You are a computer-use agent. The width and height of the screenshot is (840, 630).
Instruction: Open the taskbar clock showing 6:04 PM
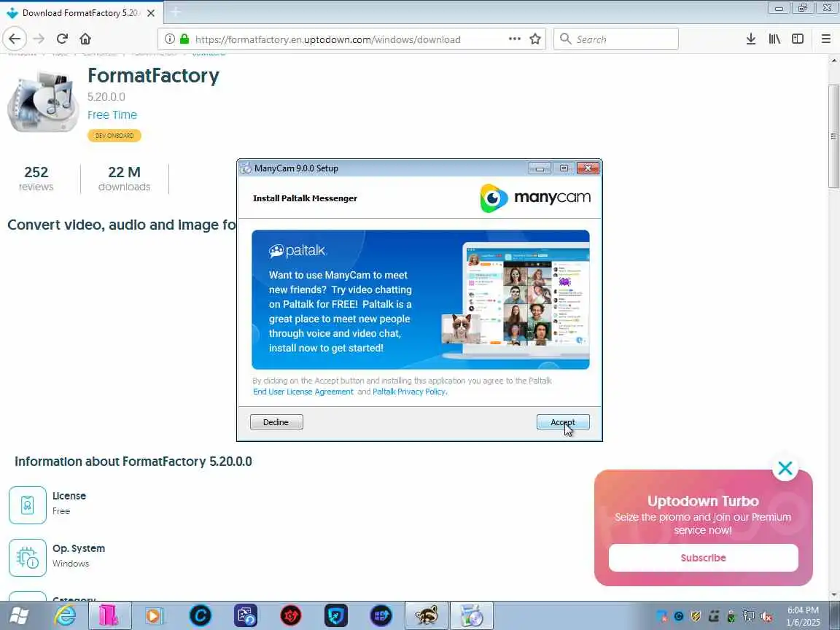click(x=803, y=616)
